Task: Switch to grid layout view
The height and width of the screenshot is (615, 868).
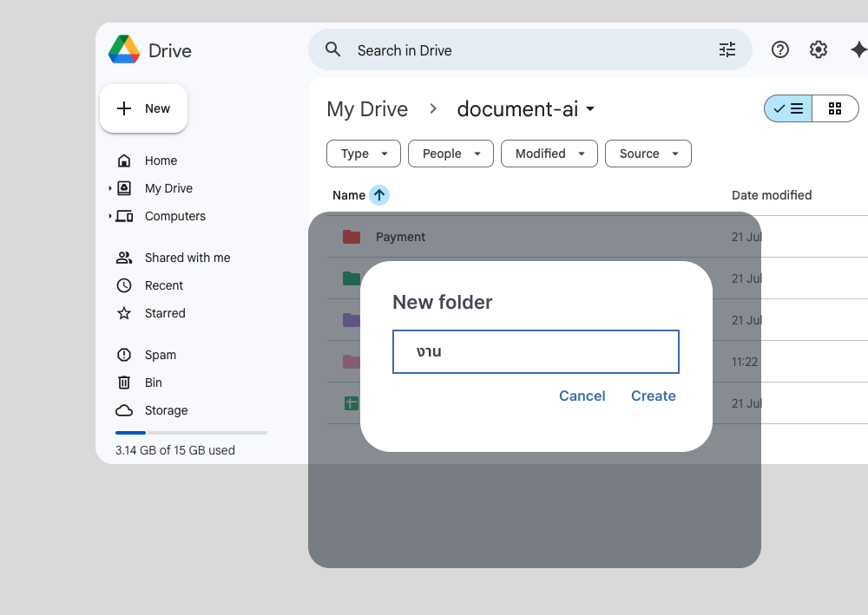Action: pos(835,108)
